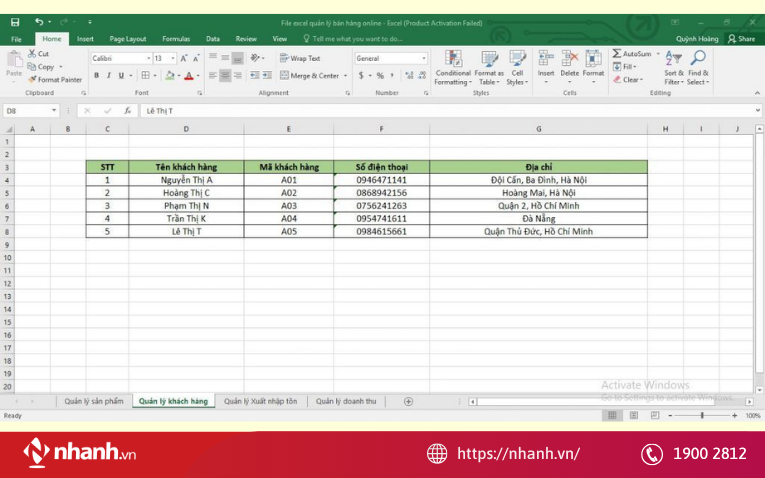Toggle Align Right
This screenshot has width=765, height=478.
tap(238, 75)
